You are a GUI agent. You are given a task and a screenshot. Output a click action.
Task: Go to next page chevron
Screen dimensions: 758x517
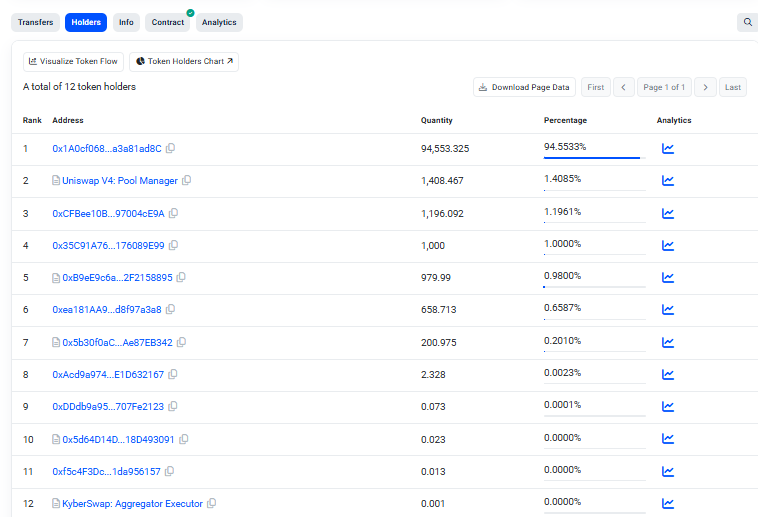(x=705, y=88)
